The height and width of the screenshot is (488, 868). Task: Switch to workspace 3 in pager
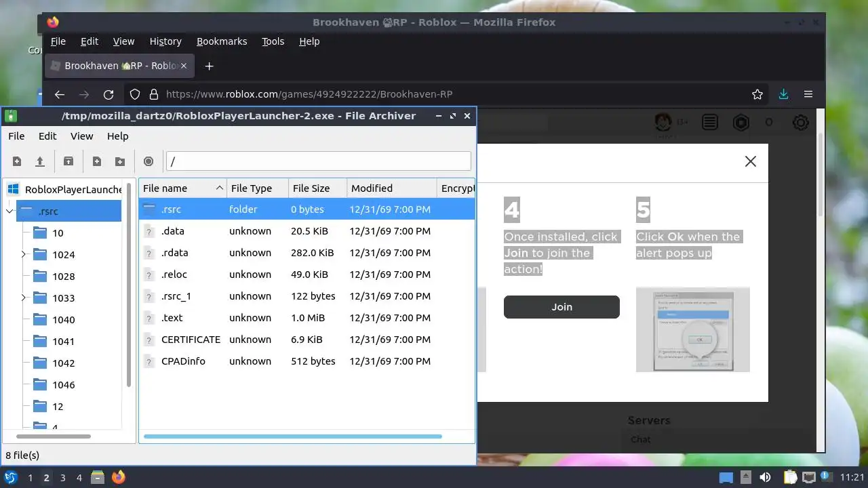click(x=62, y=478)
